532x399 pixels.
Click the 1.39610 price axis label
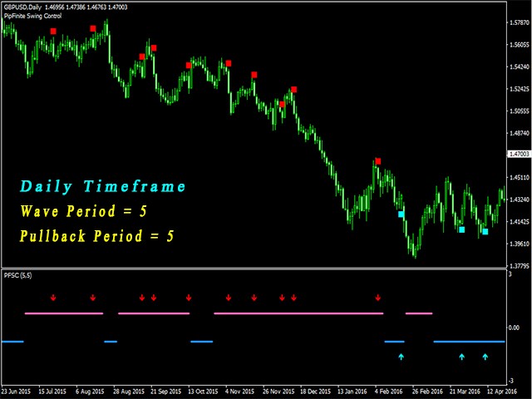520,244
